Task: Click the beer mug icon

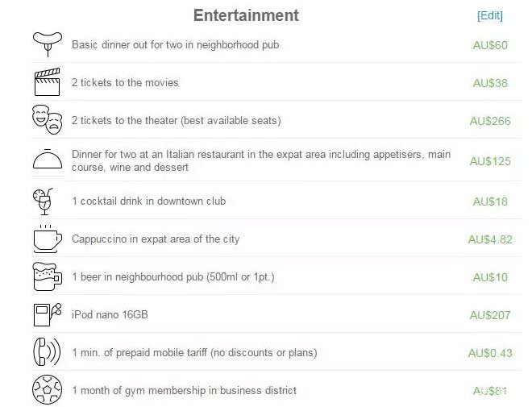Action: pos(46,276)
